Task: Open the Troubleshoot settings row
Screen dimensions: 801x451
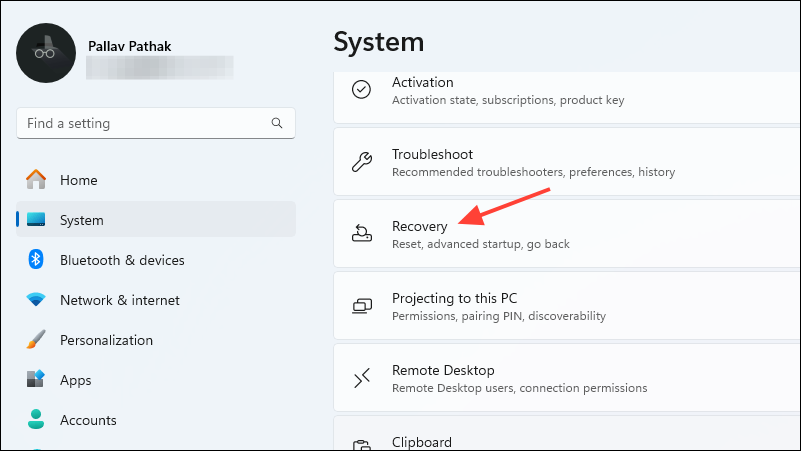Action: click(x=566, y=162)
